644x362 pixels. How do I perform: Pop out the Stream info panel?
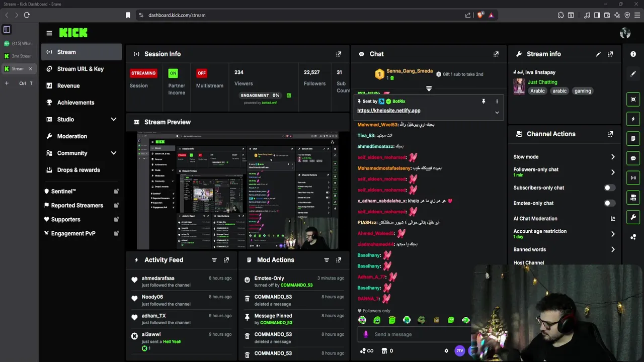pyautogui.click(x=610, y=54)
